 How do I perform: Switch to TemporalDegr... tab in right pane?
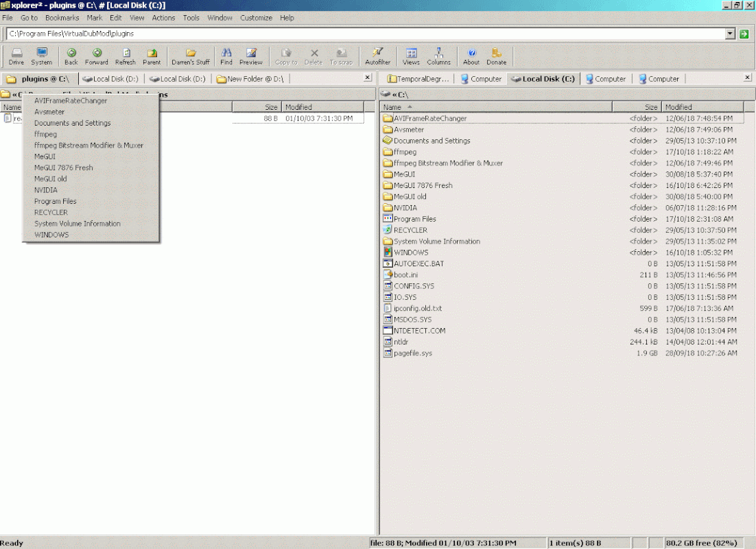click(418, 79)
